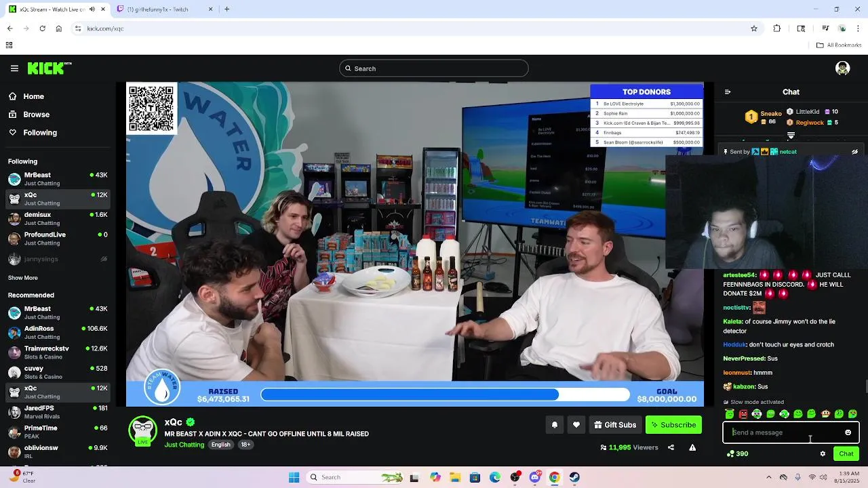Click LittleKid on the gift leaderboard
The height and width of the screenshot is (488, 868).
(x=812, y=112)
